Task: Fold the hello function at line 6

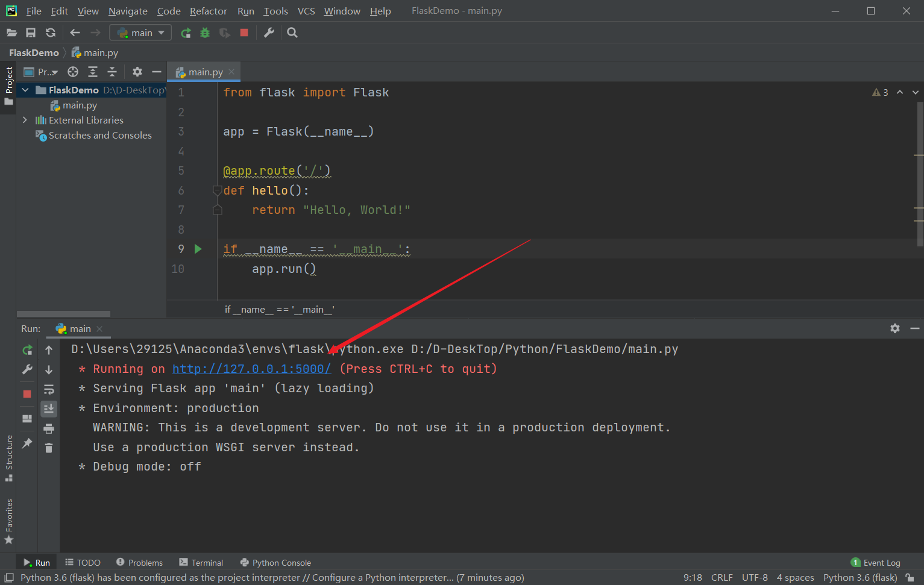Action: click(217, 190)
